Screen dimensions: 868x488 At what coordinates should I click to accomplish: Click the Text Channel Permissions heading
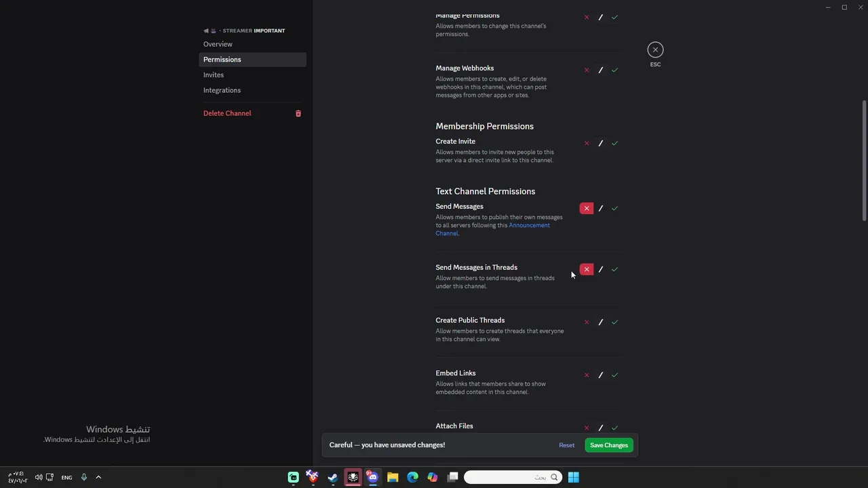(x=486, y=191)
